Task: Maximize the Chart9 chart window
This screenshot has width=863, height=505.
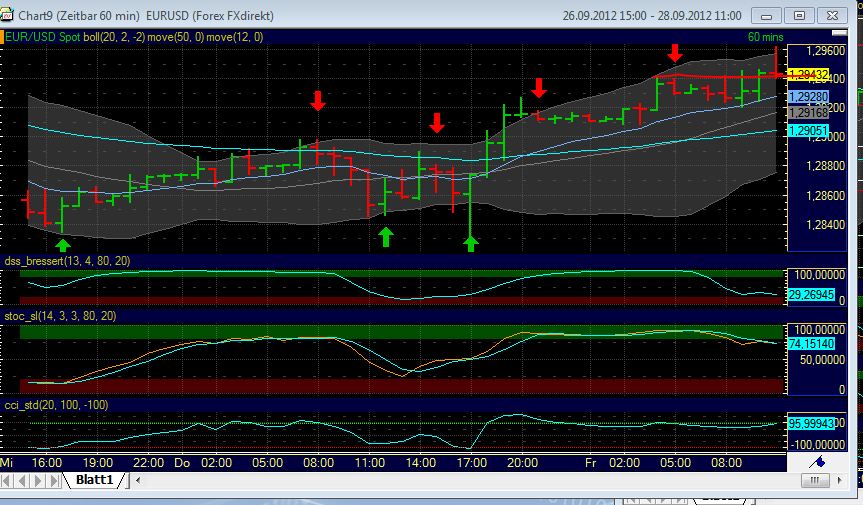Action: 799,16
